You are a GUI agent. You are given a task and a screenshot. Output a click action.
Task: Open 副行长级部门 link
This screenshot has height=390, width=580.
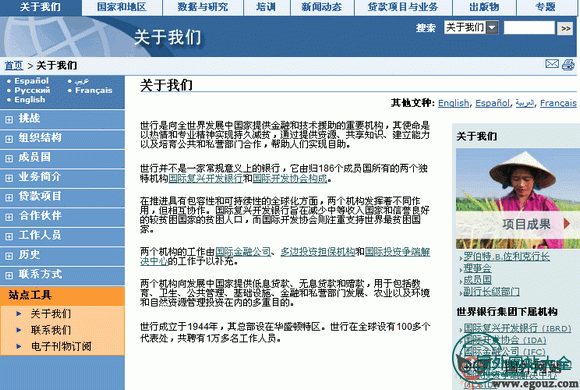click(x=491, y=292)
